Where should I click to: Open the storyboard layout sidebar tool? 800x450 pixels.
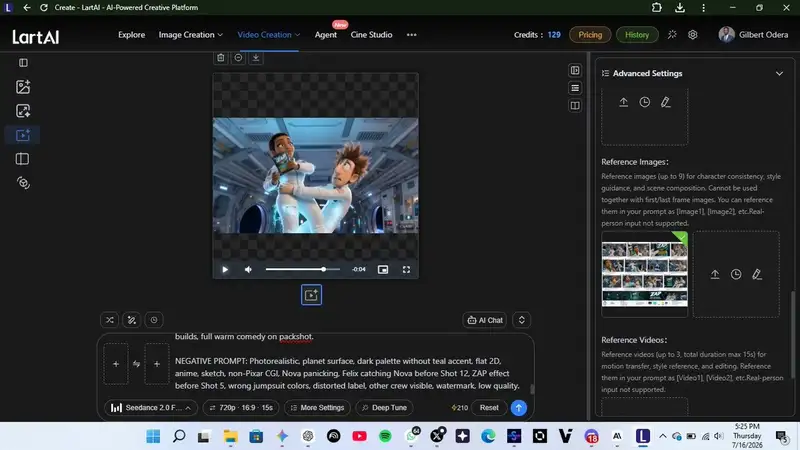pos(22,159)
